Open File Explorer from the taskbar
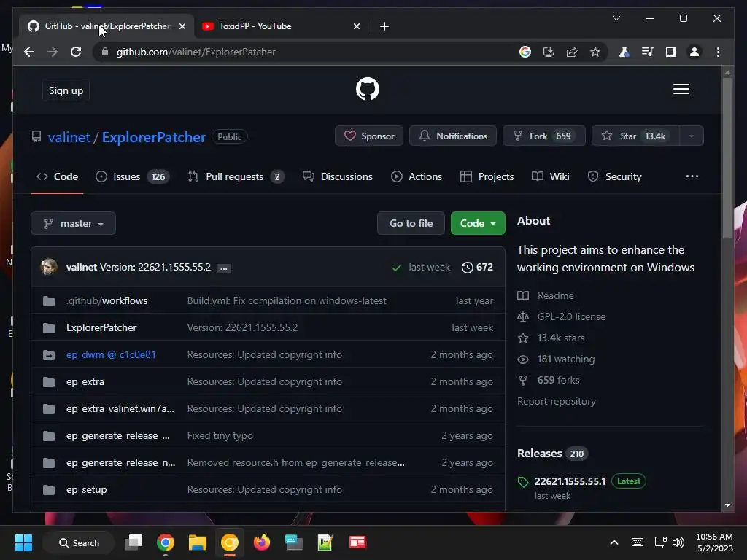The image size is (747, 560). point(197,542)
